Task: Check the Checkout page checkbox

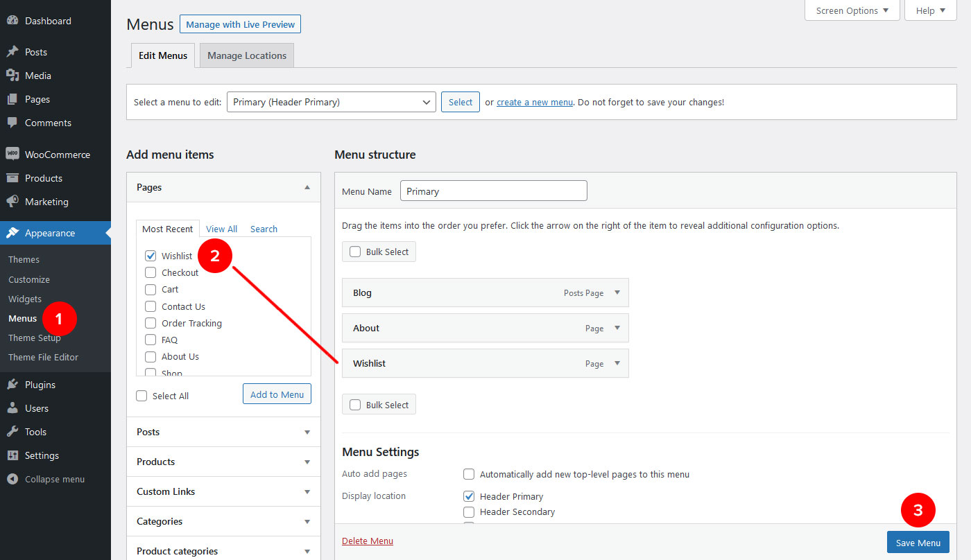Action: [151, 272]
